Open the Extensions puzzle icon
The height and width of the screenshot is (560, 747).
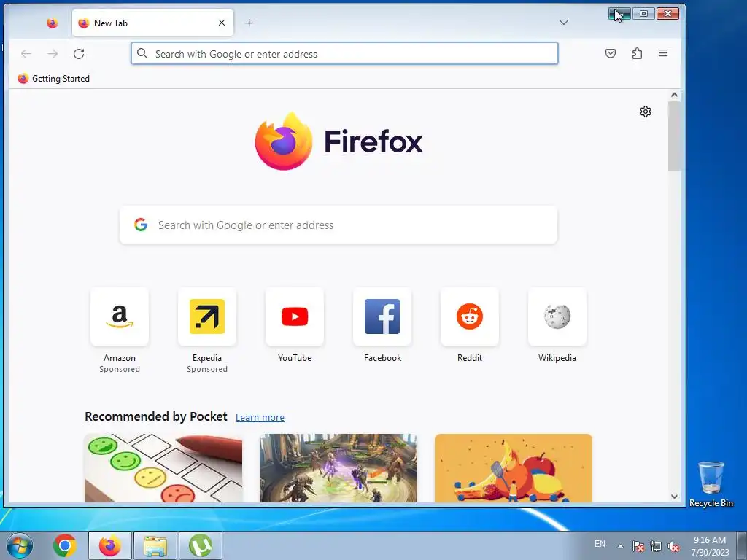point(637,53)
